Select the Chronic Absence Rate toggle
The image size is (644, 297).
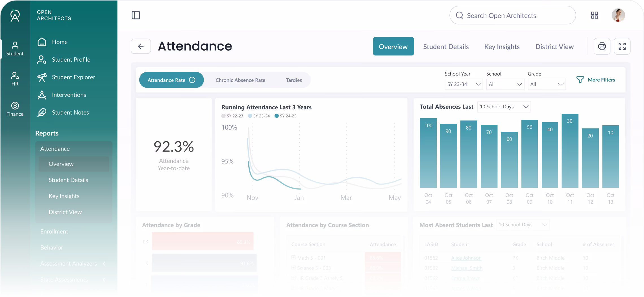click(x=240, y=80)
